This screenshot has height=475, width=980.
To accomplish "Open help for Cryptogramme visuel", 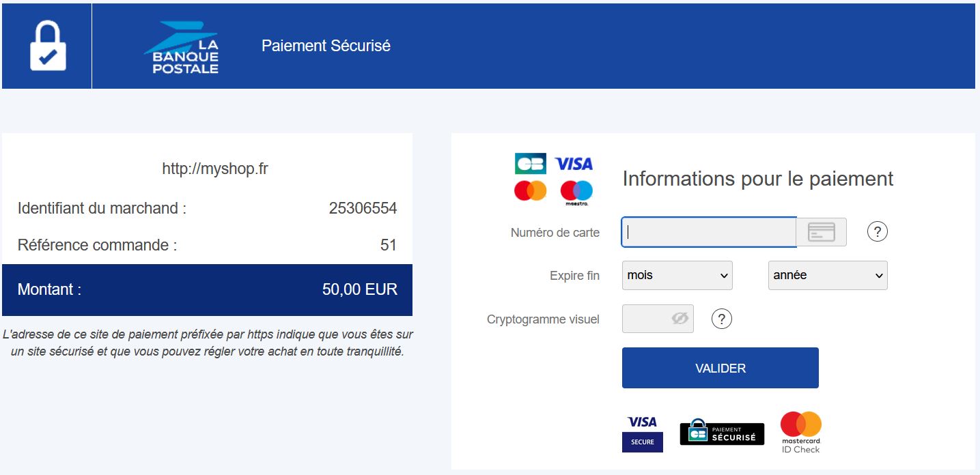I will pyautogui.click(x=722, y=319).
